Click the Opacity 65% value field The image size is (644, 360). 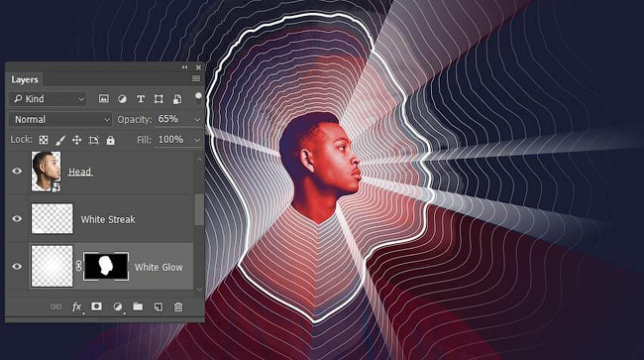pos(173,119)
